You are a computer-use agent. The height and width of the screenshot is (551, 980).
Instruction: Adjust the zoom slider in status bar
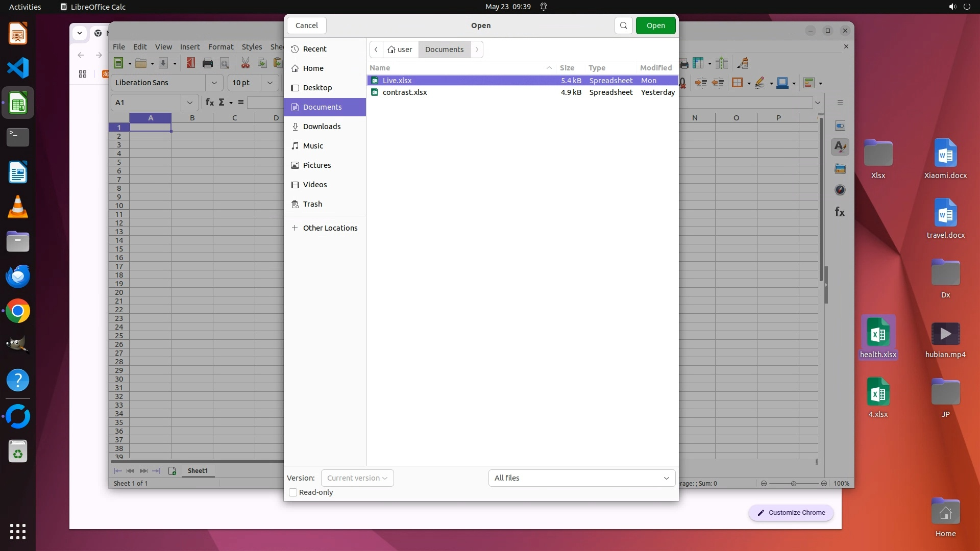(x=793, y=484)
